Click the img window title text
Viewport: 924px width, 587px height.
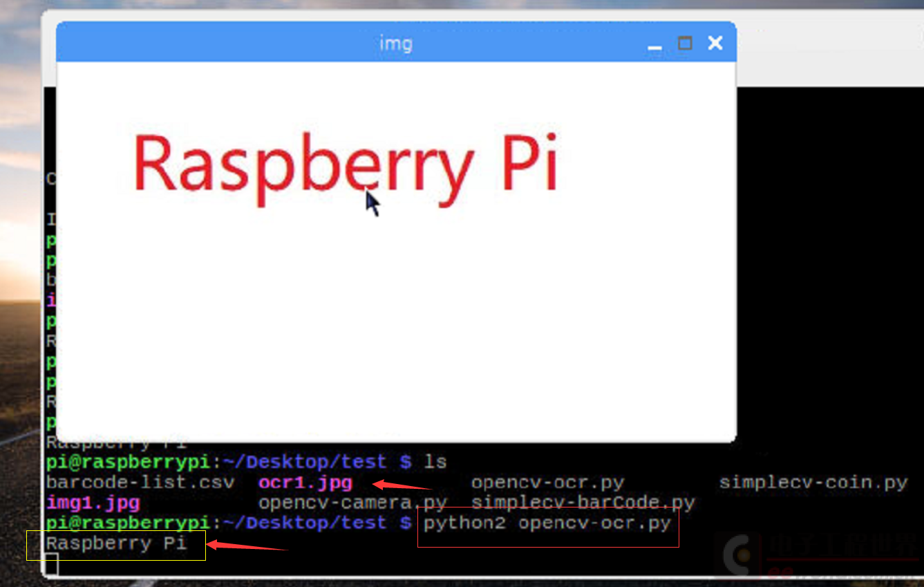pyautogui.click(x=396, y=44)
